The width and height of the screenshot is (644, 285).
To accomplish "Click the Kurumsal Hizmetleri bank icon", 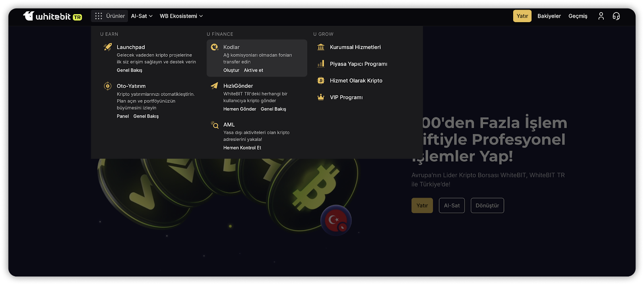I will click(321, 47).
